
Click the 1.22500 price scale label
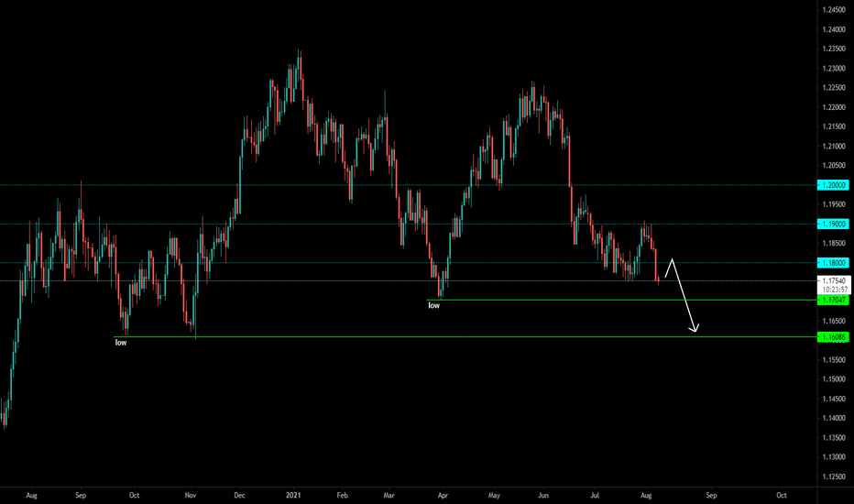[x=834, y=88]
